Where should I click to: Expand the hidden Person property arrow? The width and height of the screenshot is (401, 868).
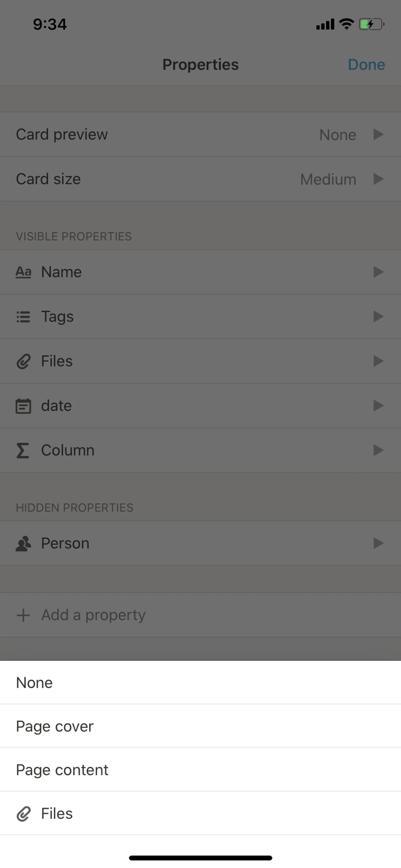[x=378, y=544]
